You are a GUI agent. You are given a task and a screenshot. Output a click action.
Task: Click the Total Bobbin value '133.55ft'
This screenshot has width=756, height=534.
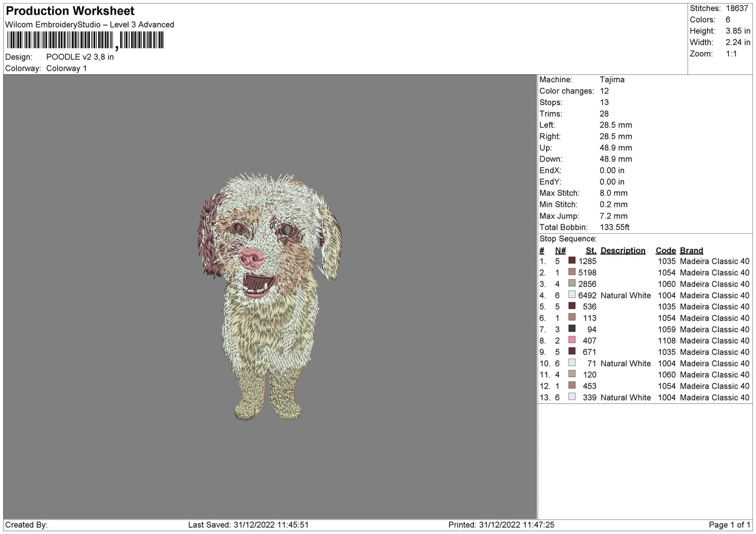(x=615, y=228)
